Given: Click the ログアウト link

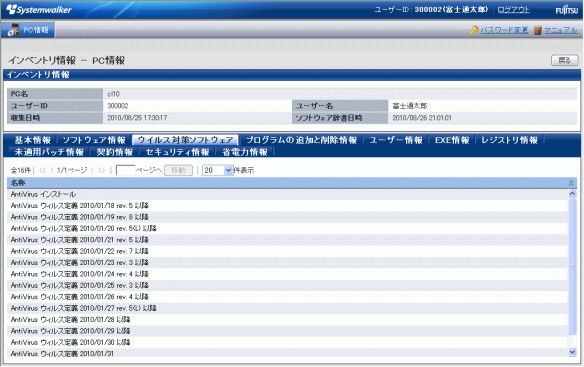Looking at the screenshot, I should 514,10.
